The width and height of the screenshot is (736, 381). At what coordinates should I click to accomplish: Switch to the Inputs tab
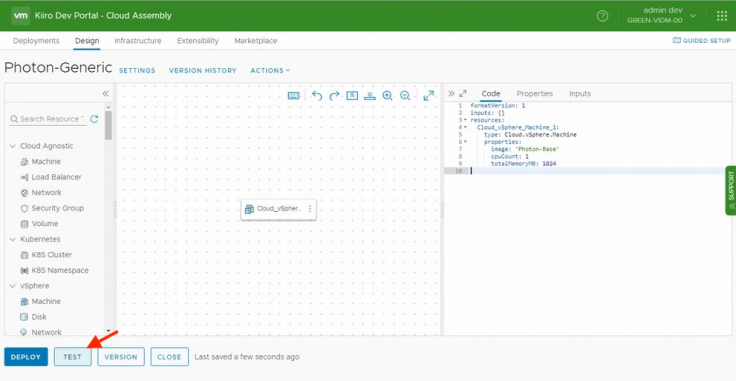pyautogui.click(x=580, y=93)
